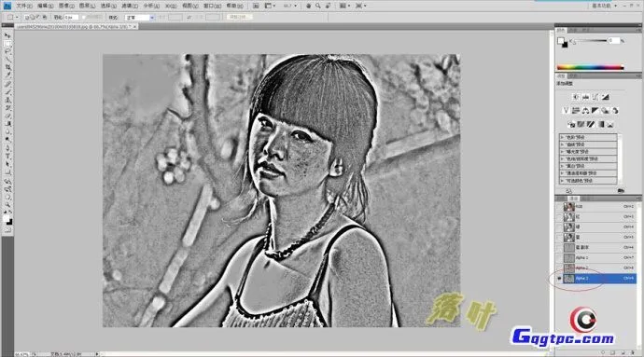Image resolution: width=644 pixels, height=357 pixels.
Task: Select the Crop tool
Action: pyautogui.click(x=7, y=67)
